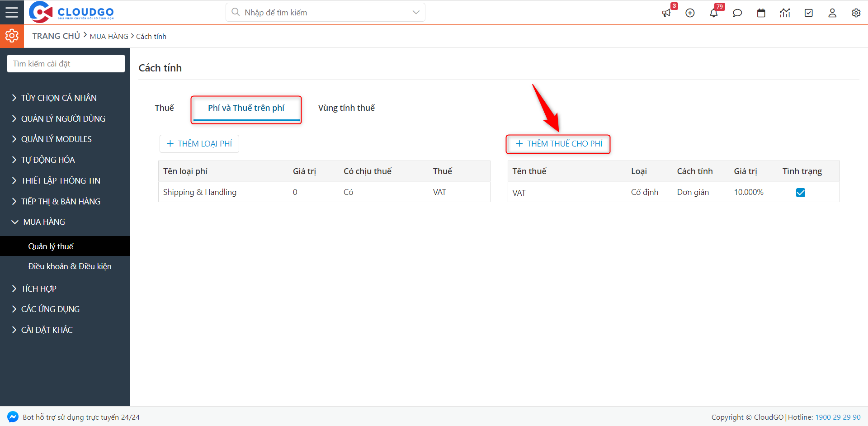Switch to the Vùng tính thuế tab
The width and height of the screenshot is (868, 426).
[x=346, y=108]
